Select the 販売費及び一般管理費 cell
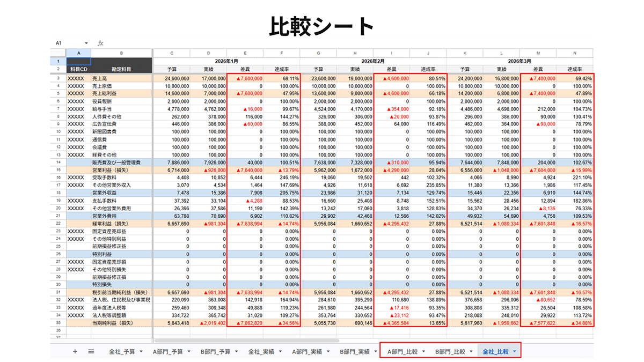 [x=121, y=161]
